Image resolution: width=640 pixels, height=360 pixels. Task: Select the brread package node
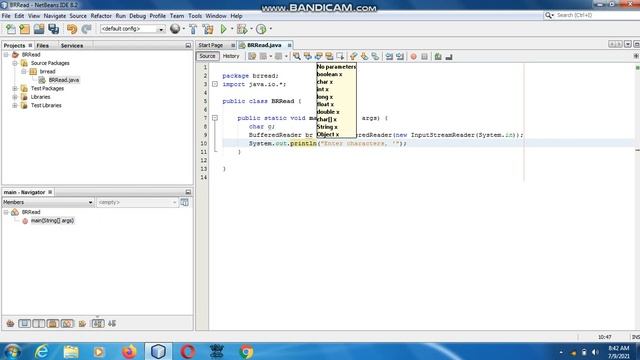point(47,71)
